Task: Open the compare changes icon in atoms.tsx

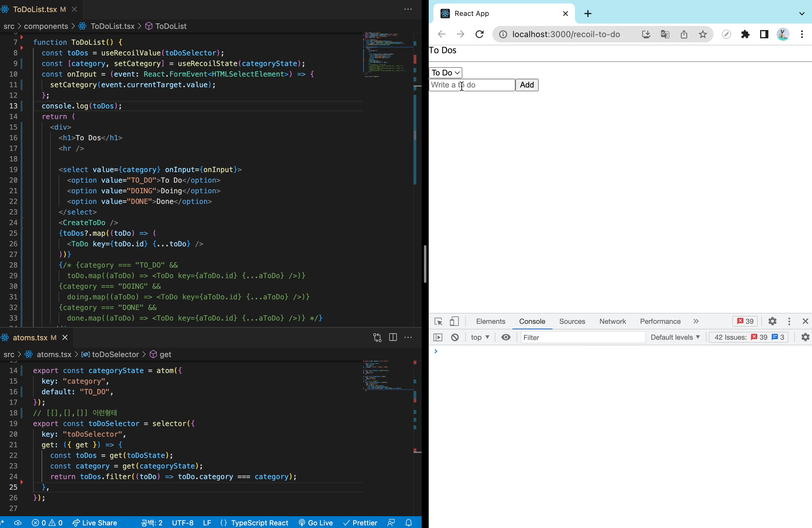Action: (x=377, y=337)
